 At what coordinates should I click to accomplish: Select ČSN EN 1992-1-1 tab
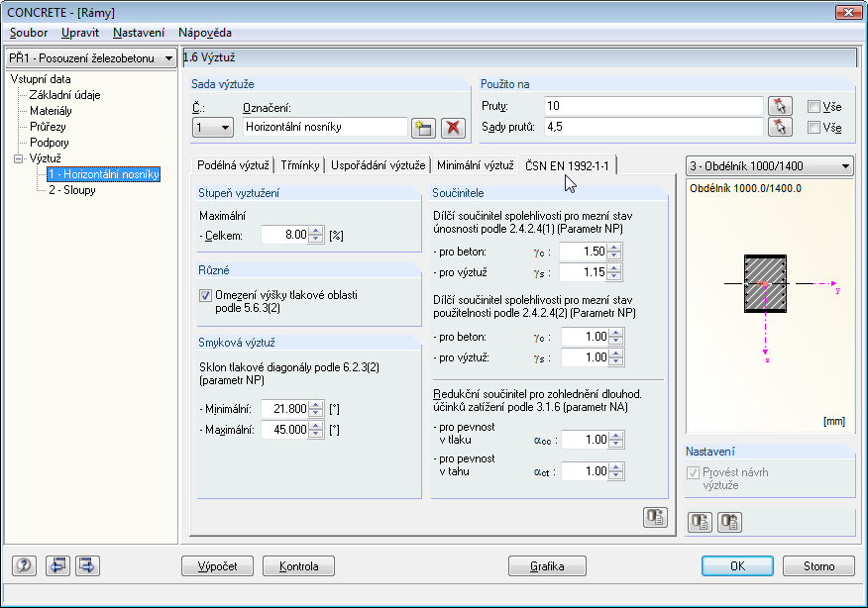click(x=567, y=165)
